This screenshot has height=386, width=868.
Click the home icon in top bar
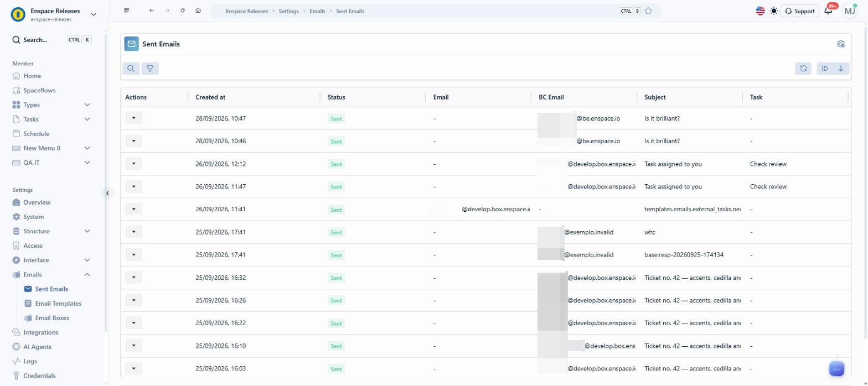pos(198,11)
